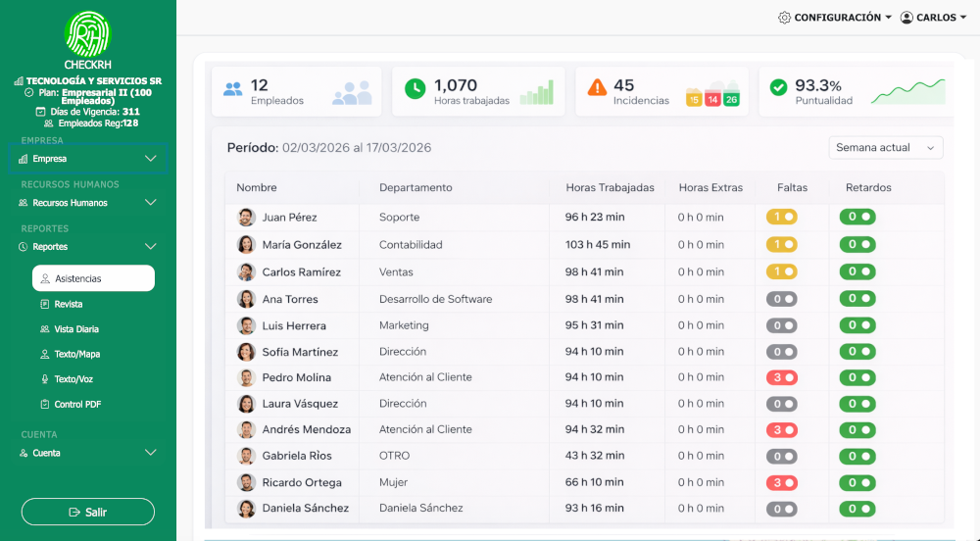Click the green 26 calendar icon

731,97
